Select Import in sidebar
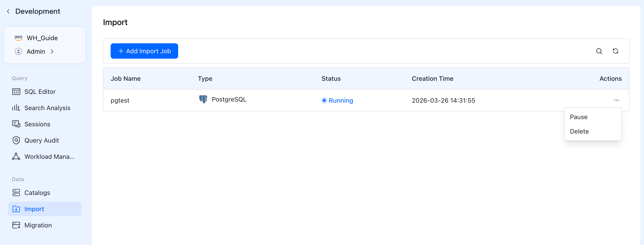This screenshot has width=644, height=245. 34,209
